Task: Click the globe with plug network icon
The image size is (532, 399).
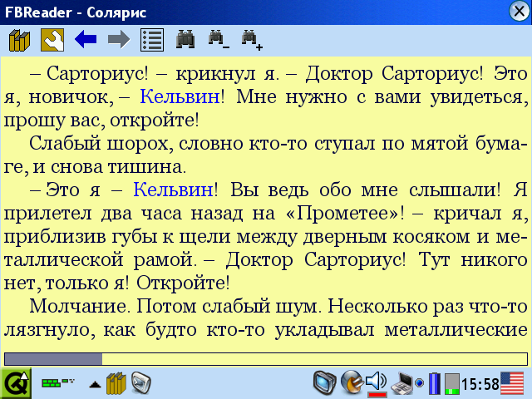Action: 352,382
